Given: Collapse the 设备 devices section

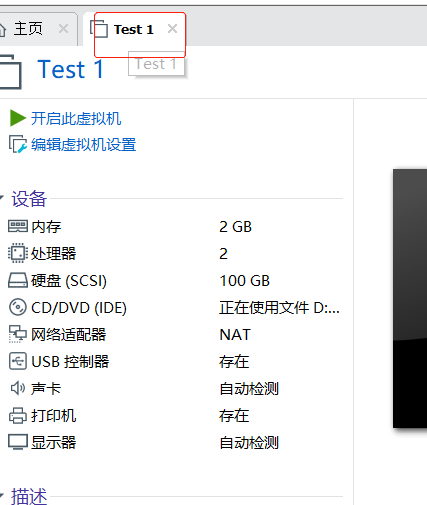Looking at the screenshot, I should [2, 198].
